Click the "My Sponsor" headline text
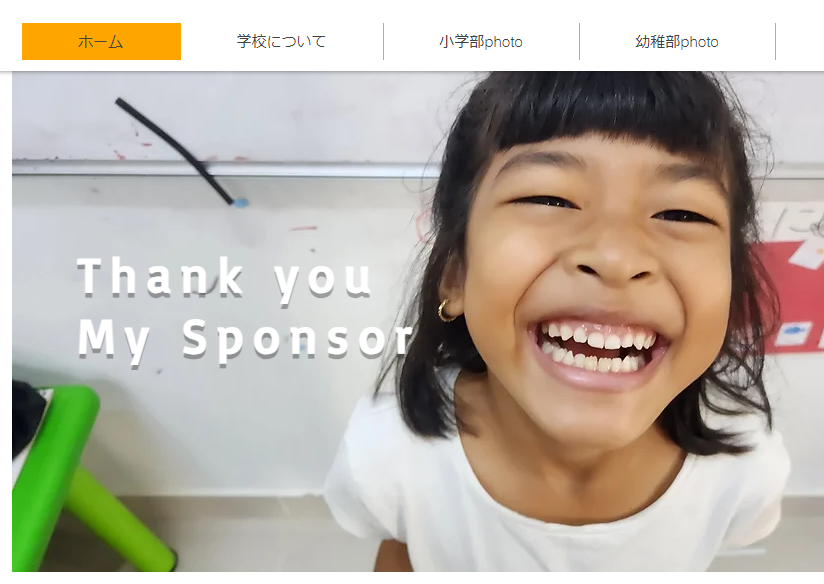Image resolution: width=824 pixels, height=584 pixels. click(245, 340)
